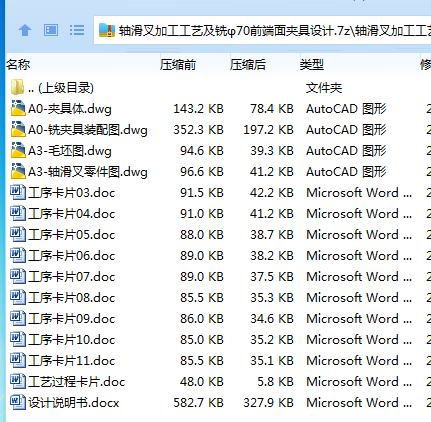The width and height of the screenshot is (431, 422).
Task: Select file name A0-铣夹具装配图.dwg
Action: (x=88, y=130)
